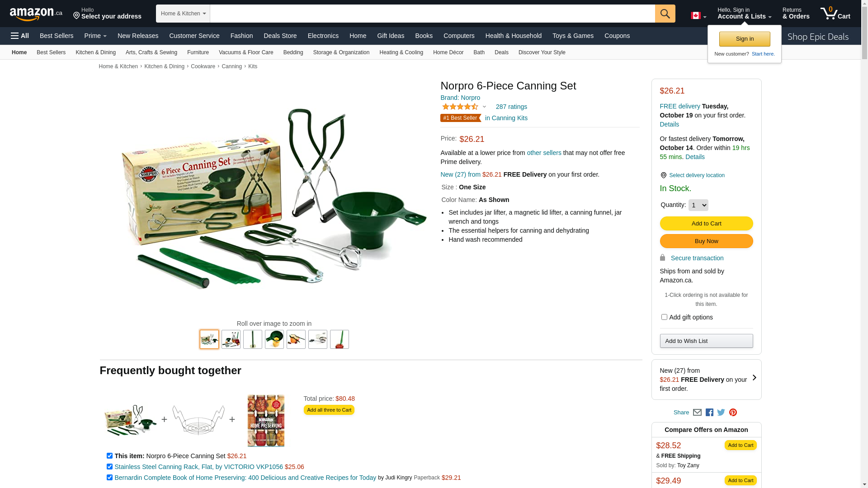Uncheck the Bernardin book checkbox

pyautogui.click(x=109, y=478)
